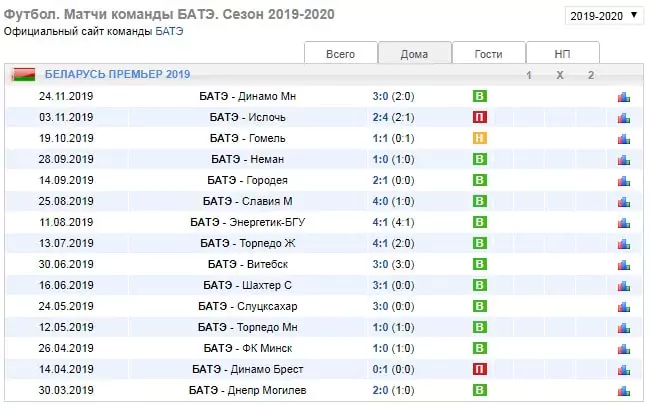Click green В win badge for Днепр Могилев match
The width and height of the screenshot is (650, 408).
tap(480, 390)
